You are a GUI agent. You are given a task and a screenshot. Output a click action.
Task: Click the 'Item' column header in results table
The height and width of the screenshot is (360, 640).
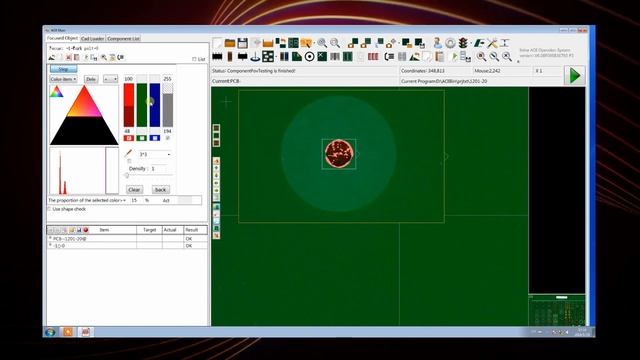tap(104, 230)
